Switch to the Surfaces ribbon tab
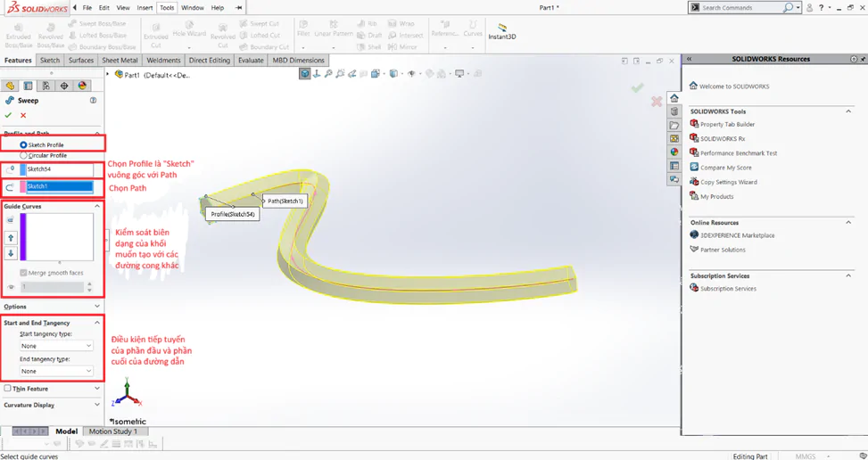The image size is (868, 460). pos(81,61)
